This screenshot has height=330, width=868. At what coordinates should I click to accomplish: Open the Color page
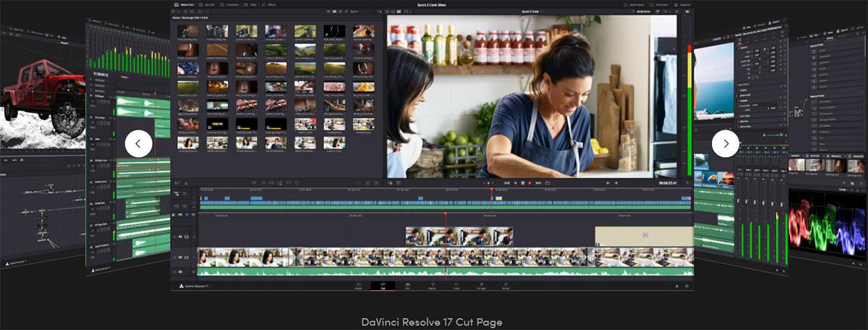[x=456, y=286]
